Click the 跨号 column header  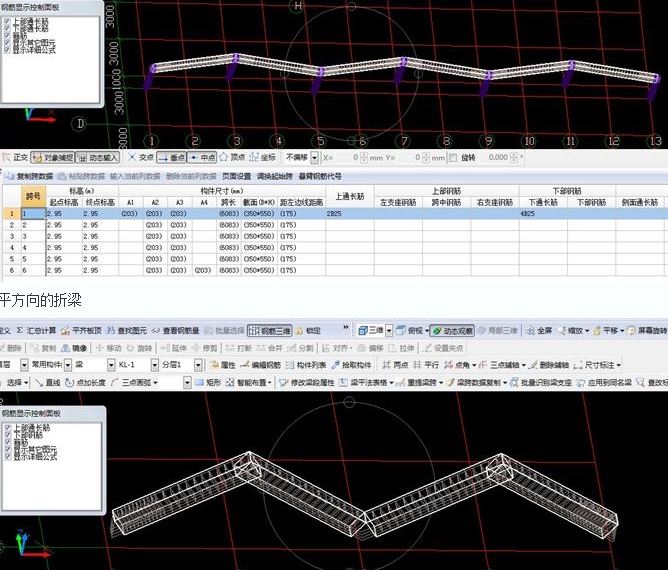point(33,196)
